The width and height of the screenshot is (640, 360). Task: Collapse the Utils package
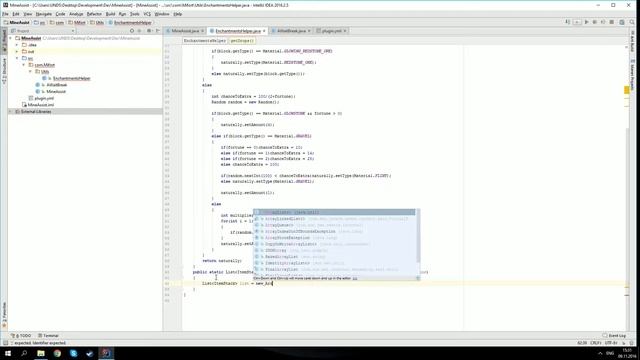click(30, 71)
